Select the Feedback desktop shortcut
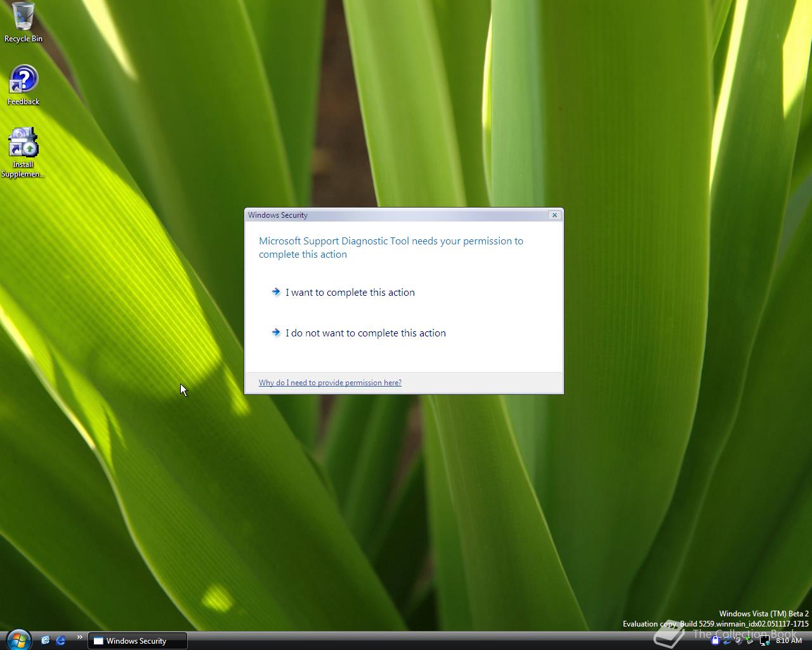 pyautogui.click(x=23, y=85)
